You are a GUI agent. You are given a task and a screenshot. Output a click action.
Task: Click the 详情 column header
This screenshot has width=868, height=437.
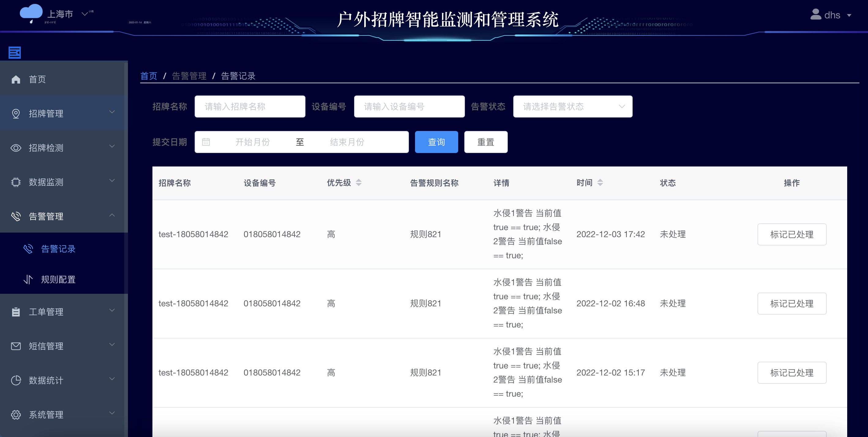point(501,183)
